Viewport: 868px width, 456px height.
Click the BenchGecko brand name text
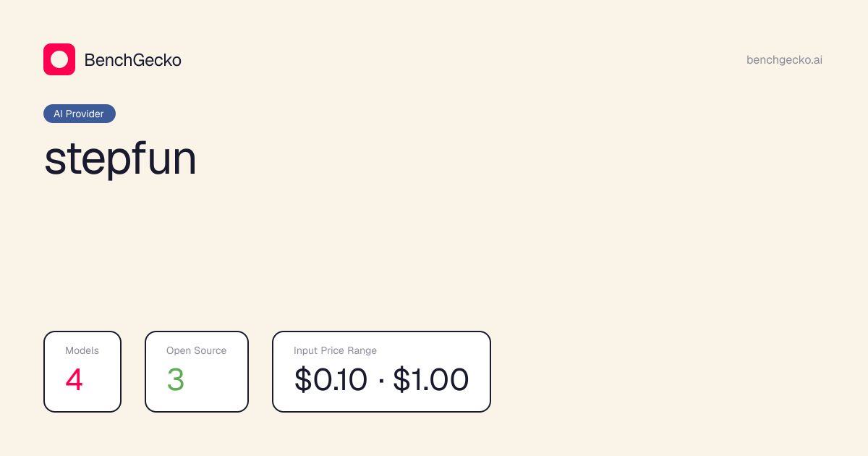click(x=133, y=60)
